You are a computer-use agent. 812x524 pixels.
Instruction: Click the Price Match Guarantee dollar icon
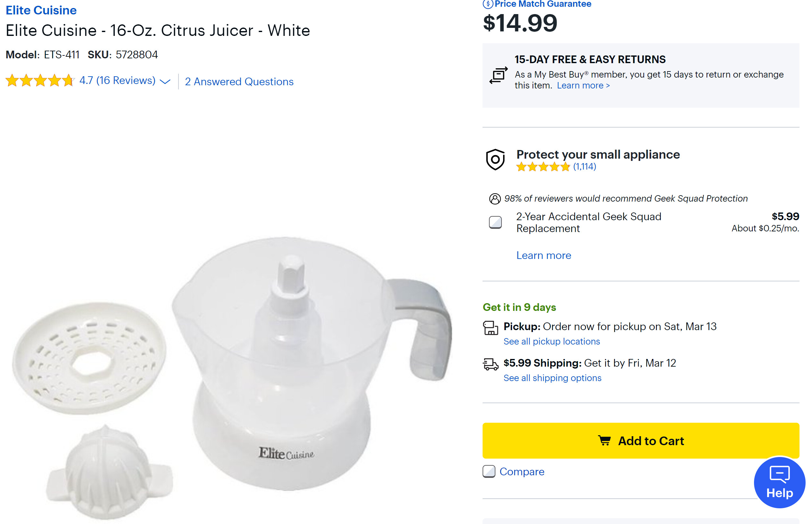click(x=488, y=4)
